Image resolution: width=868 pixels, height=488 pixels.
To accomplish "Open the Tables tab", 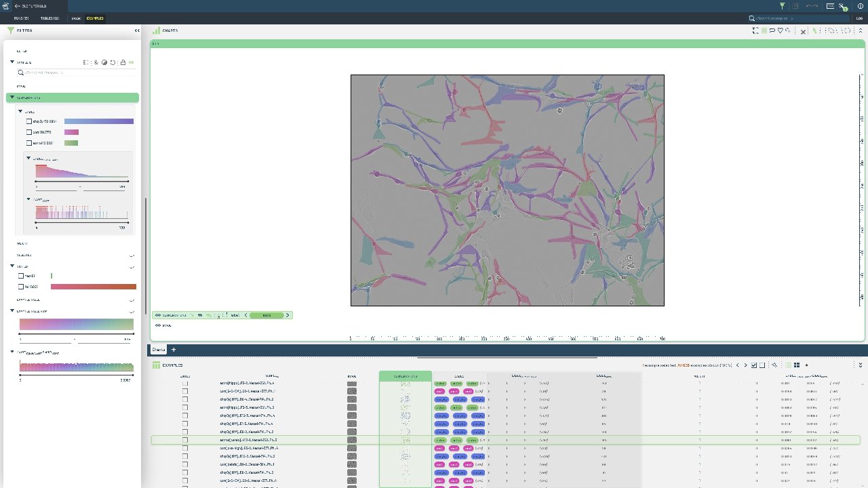I will pyautogui.click(x=50, y=18).
